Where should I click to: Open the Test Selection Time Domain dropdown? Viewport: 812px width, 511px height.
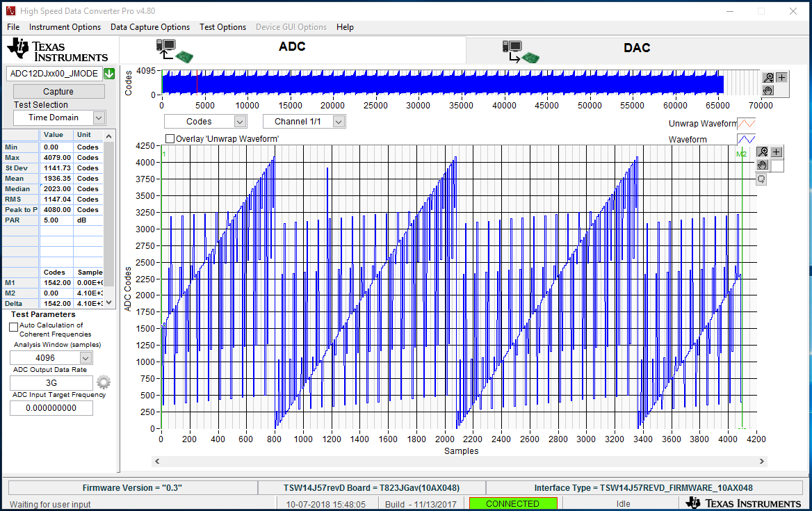[x=99, y=118]
